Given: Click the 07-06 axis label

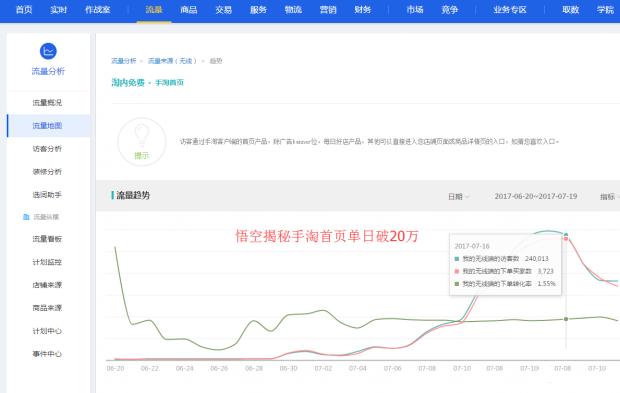Looking at the screenshot, I should 393,368.
